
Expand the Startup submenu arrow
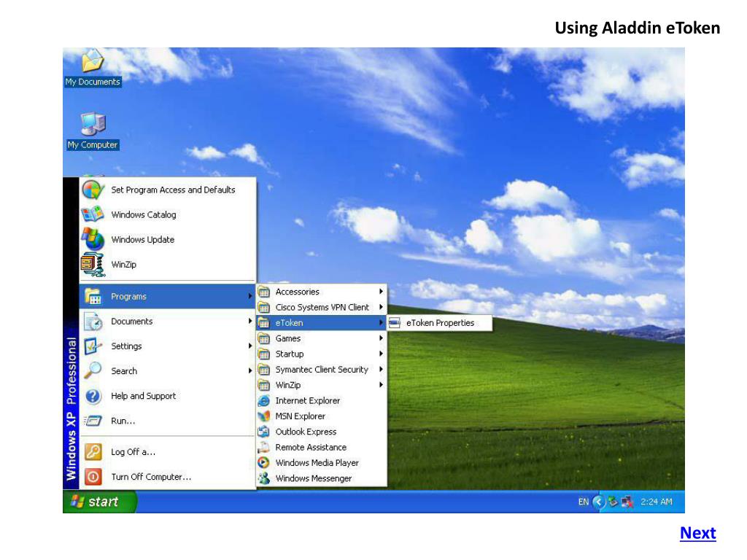(x=381, y=354)
